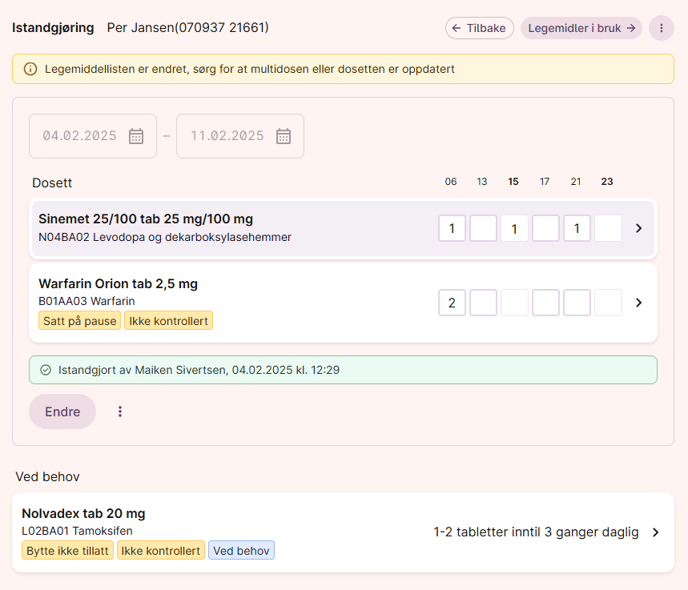
Task: Open calendar for end date 11.02.2025
Action: 283,136
